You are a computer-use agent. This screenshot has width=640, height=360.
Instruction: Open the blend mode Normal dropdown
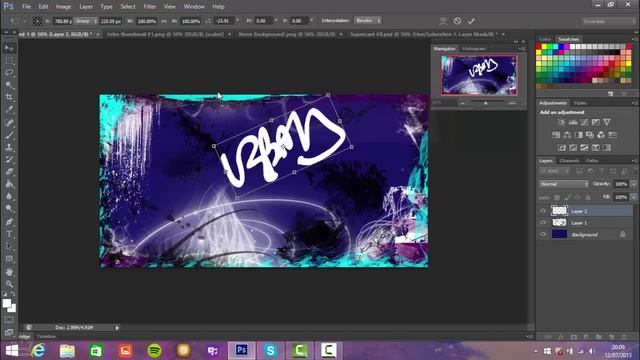563,184
